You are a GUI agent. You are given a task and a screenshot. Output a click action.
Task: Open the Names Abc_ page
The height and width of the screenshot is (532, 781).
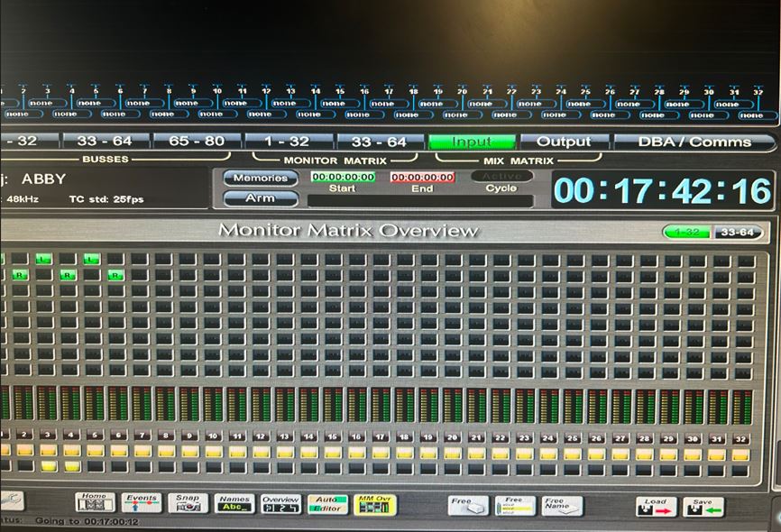click(234, 504)
